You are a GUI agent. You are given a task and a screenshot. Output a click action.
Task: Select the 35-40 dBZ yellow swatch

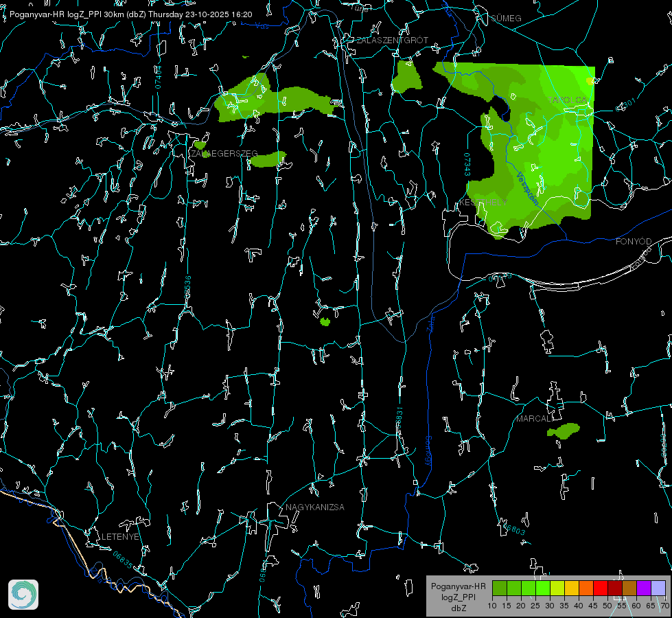[x=572, y=588]
